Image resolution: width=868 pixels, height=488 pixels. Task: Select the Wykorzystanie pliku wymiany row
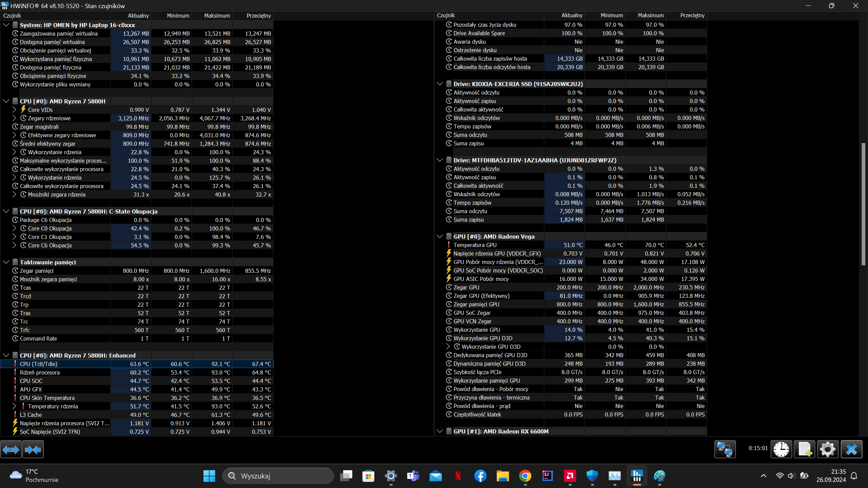click(x=137, y=84)
